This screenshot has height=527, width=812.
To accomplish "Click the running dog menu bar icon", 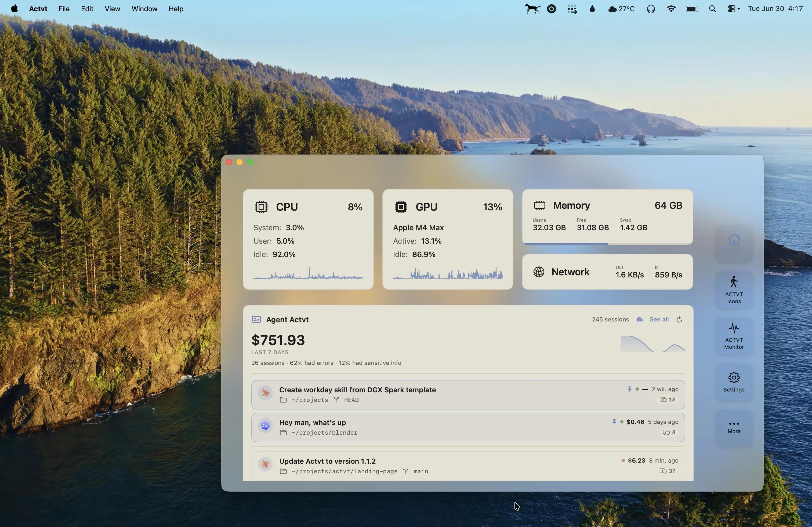I will [x=532, y=9].
